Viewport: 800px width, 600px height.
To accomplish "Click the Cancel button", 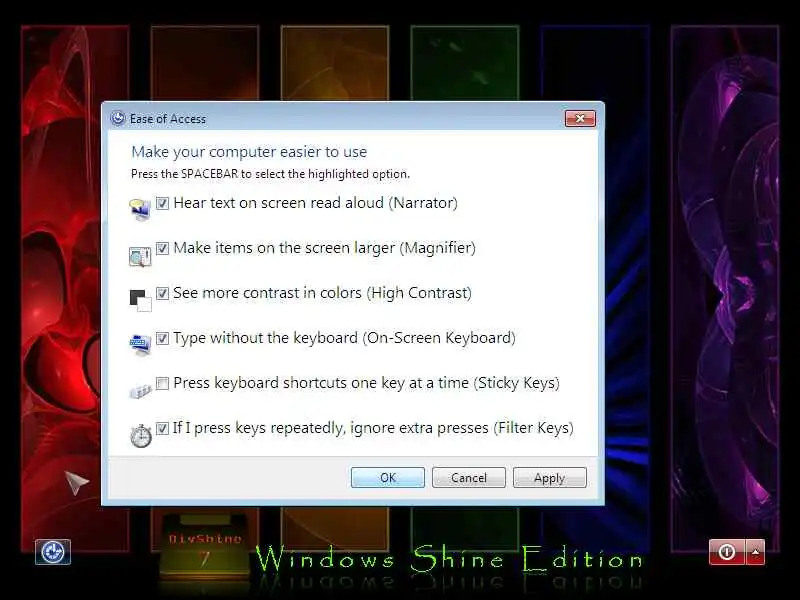I will coord(469,478).
